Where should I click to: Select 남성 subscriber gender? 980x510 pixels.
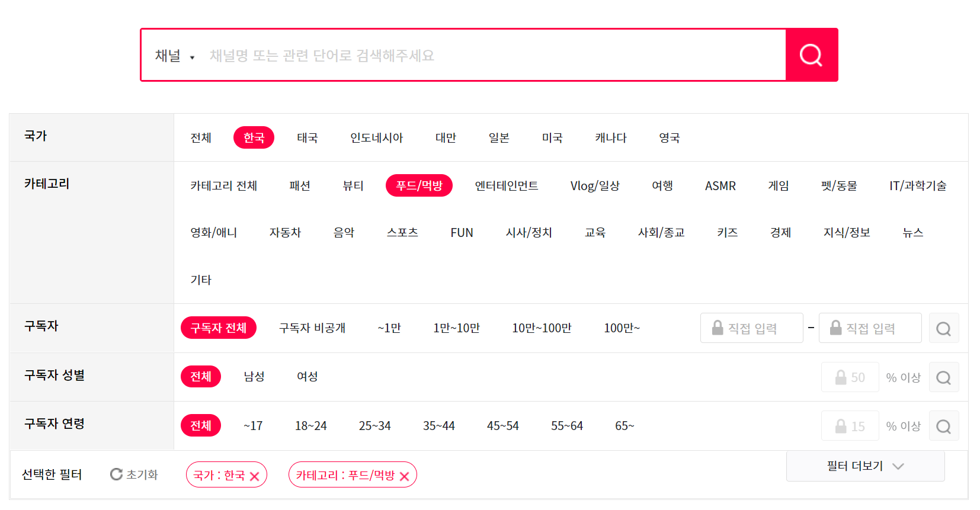pyautogui.click(x=254, y=376)
